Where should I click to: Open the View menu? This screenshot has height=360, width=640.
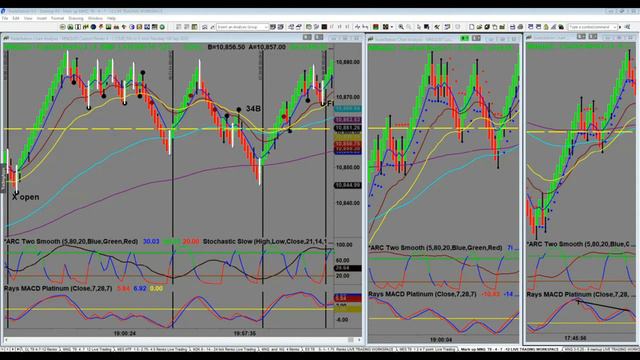click(28, 18)
